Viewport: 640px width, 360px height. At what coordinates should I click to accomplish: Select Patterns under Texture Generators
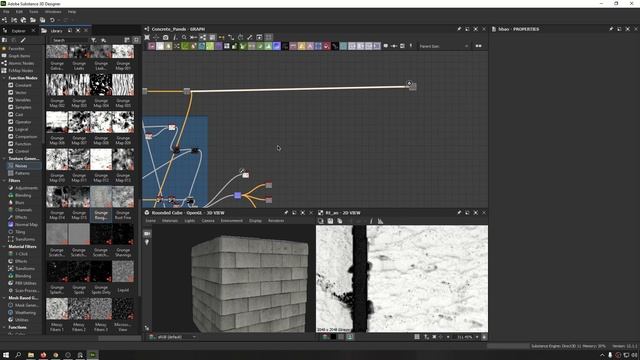click(x=22, y=173)
